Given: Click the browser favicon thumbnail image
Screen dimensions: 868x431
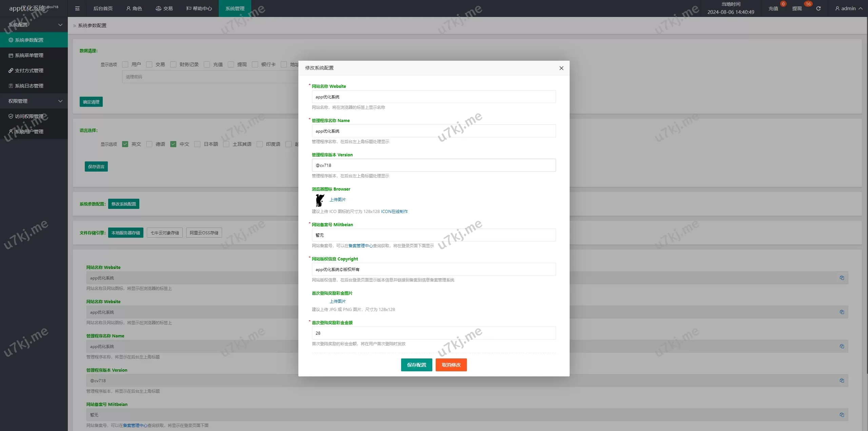Looking at the screenshot, I should [319, 200].
